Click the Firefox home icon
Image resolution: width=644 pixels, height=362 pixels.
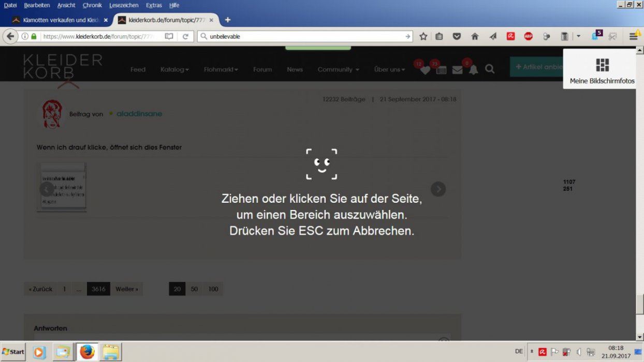(475, 36)
